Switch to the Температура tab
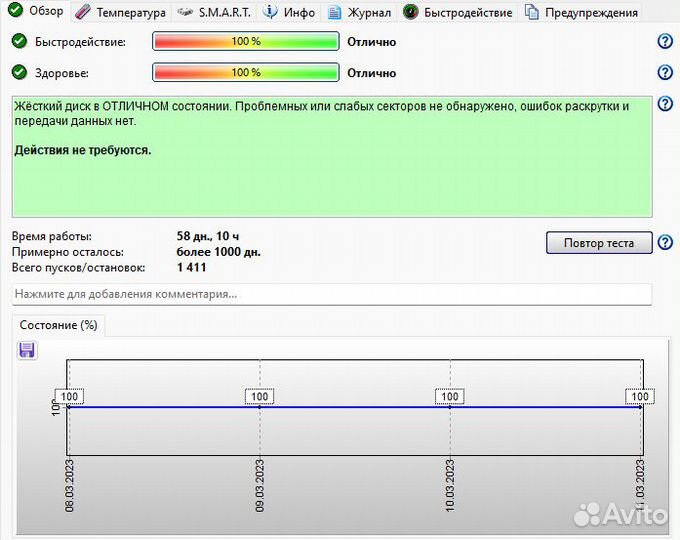Image resolution: width=680 pixels, height=540 pixels. point(120,13)
